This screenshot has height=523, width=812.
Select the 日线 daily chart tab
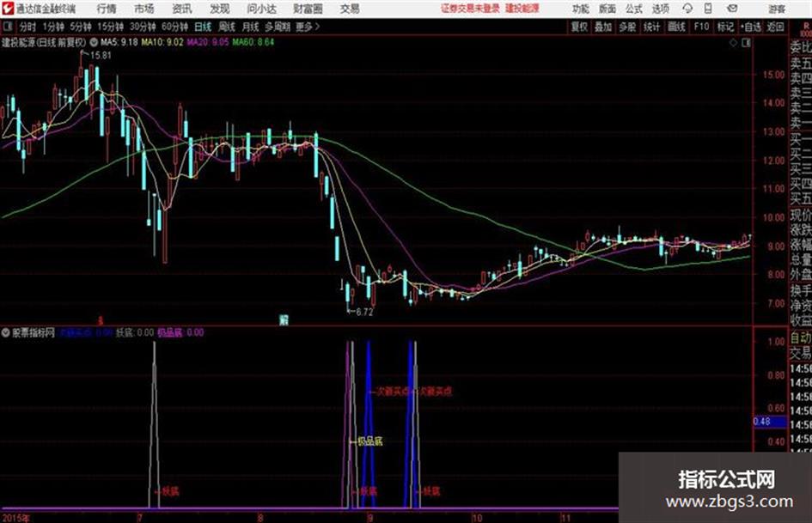coord(203,27)
